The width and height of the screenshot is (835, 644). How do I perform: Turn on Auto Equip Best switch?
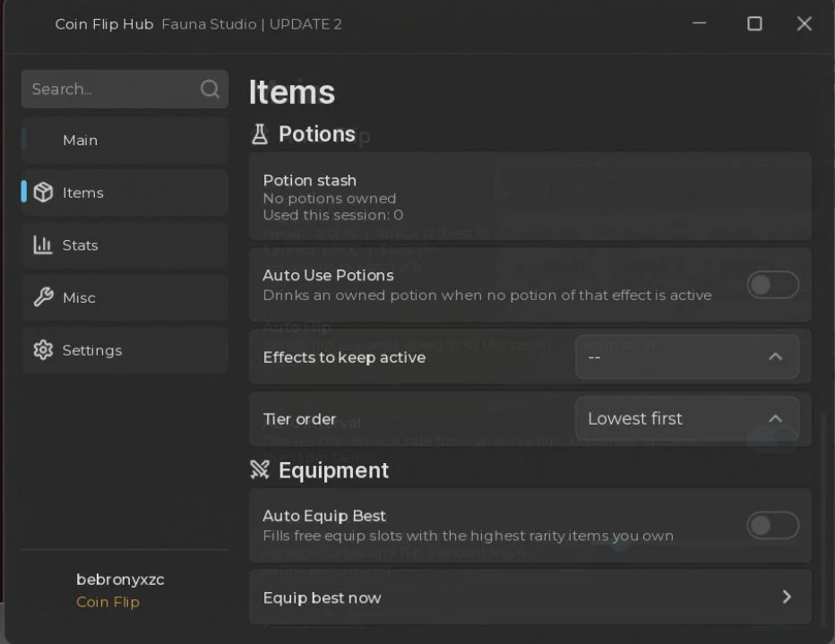(772, 525)
